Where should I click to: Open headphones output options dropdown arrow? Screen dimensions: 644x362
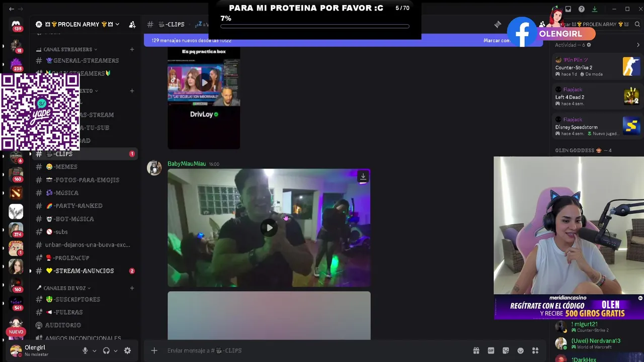[116, 351]
